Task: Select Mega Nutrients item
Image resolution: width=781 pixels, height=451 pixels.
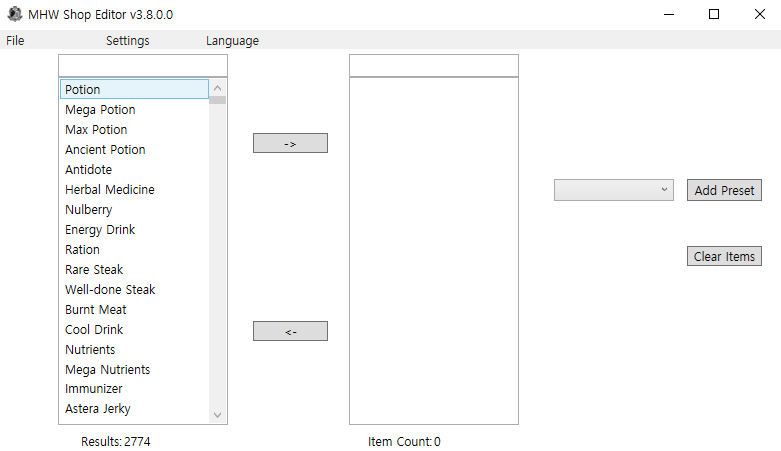Action: coord(134,369)
